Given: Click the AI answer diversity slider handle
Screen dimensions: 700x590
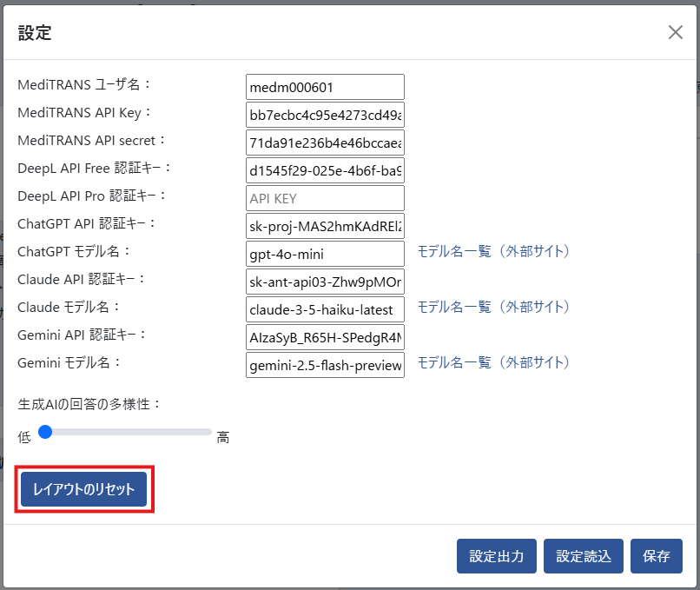Looking at the screenshot, I should click(x=45, y=432).
